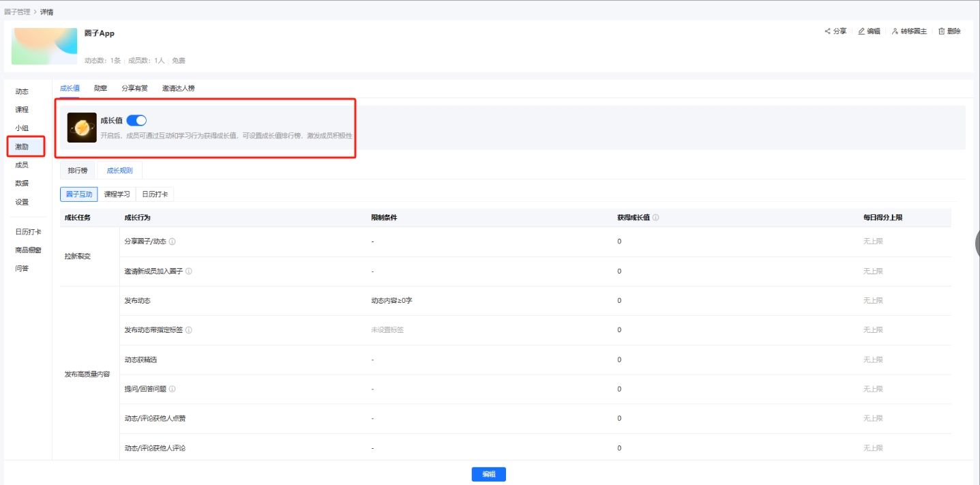Select the 课程学习 rule category
Viewport: 980px width, 485px height.
[x=117, y=194]
